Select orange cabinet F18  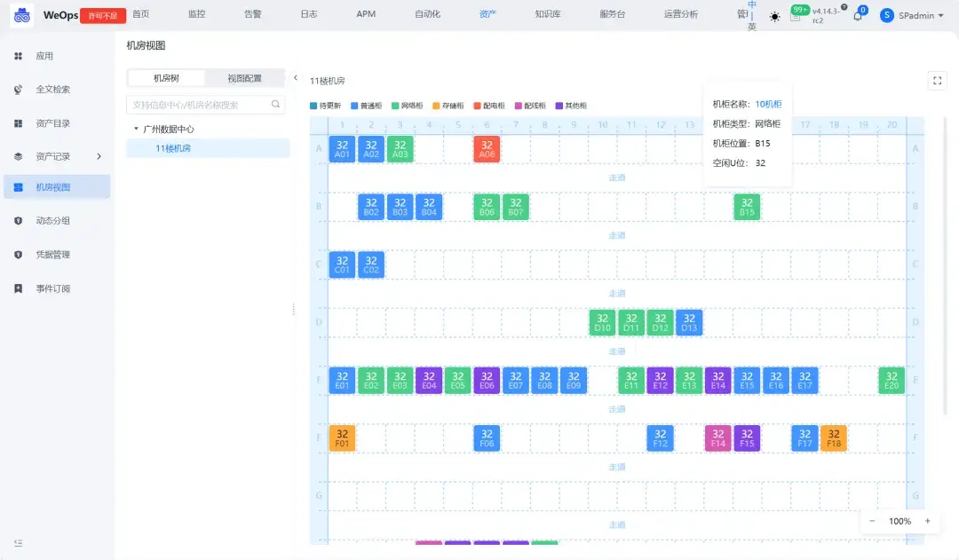834,438
